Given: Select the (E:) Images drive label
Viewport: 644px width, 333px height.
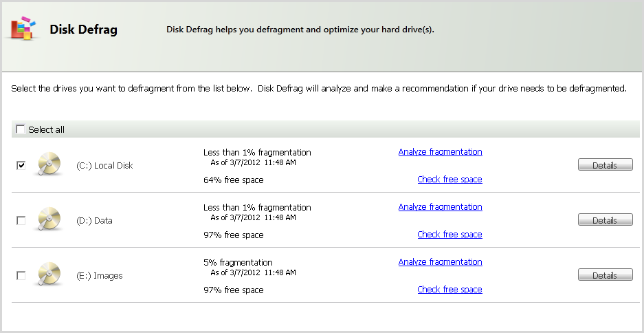Looking at the screenshot, I should [x=100, y=276].
